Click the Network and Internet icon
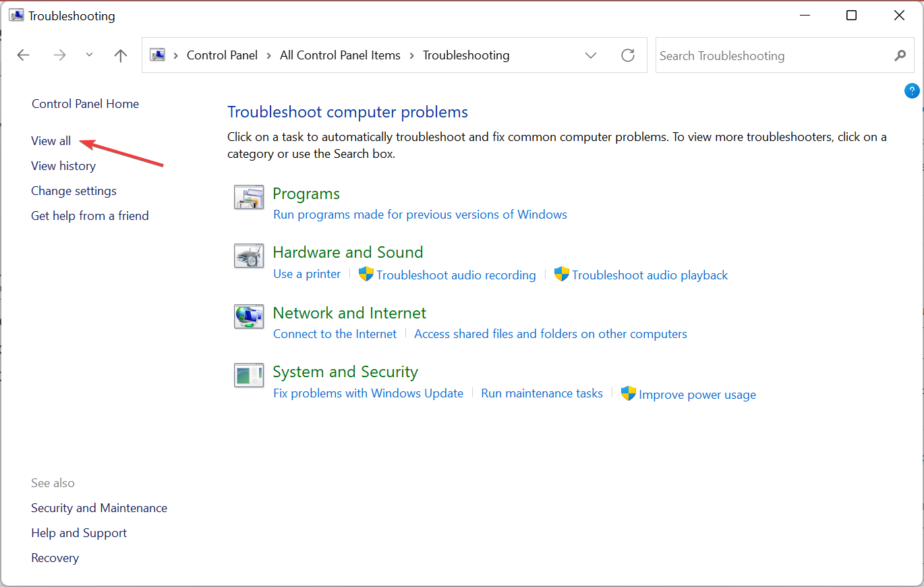 tap(249, 316)
